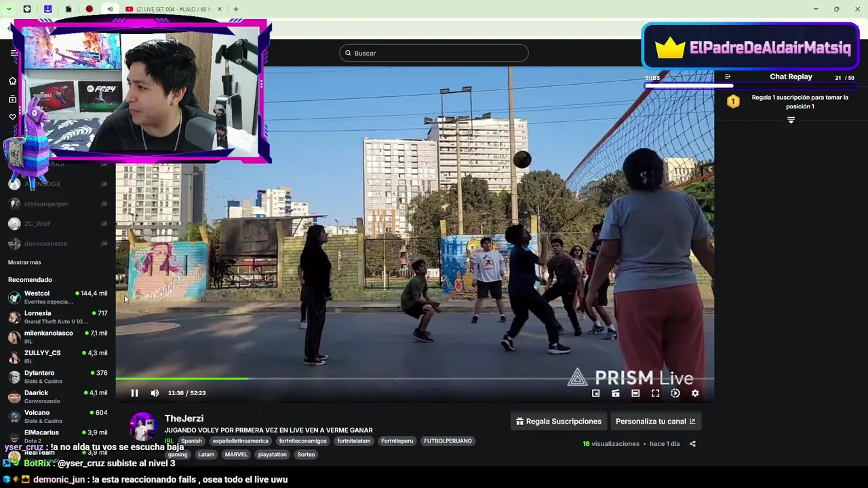Select the FUTBOLPERUANO tag
The height and width of the screenshot is (488, 868).
click(x=448, y=441)
